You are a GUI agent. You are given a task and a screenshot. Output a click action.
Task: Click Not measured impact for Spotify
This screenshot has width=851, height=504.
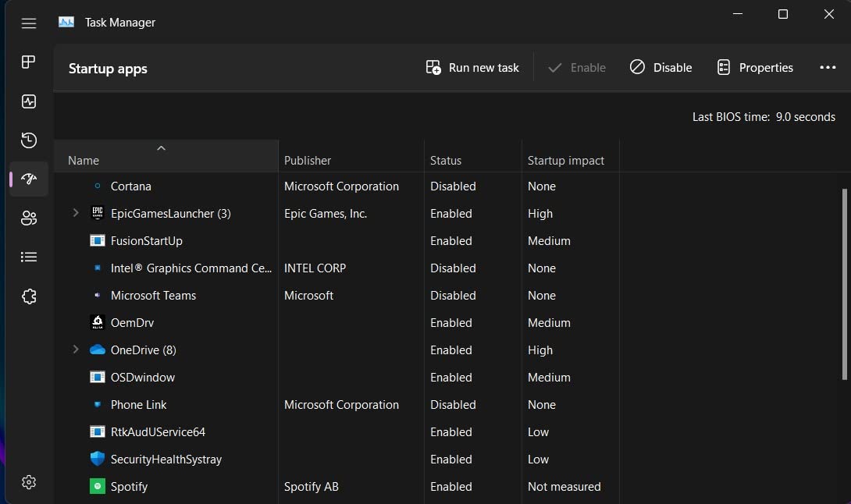[564, 487]
